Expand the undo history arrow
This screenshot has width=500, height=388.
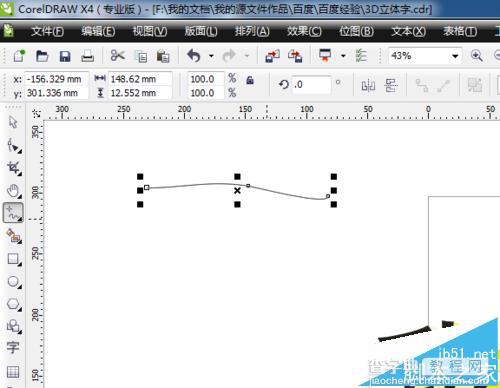coord(211,56)
